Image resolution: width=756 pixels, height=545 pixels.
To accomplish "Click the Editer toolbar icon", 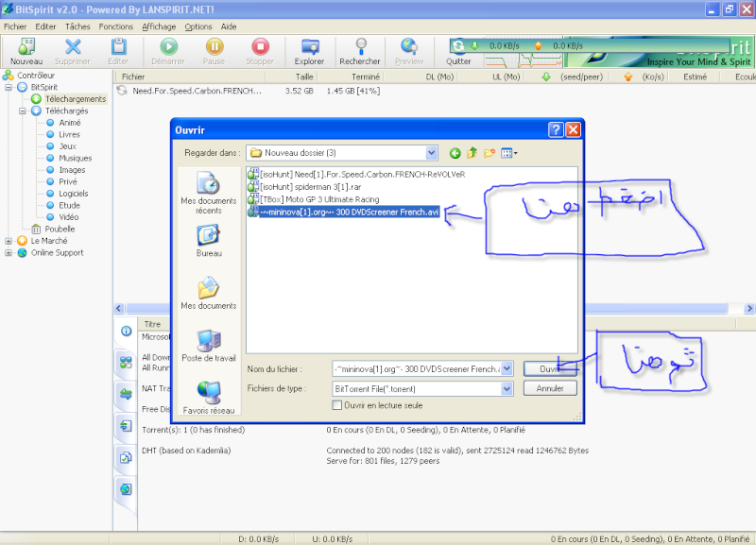I will [x=118, y=52].
